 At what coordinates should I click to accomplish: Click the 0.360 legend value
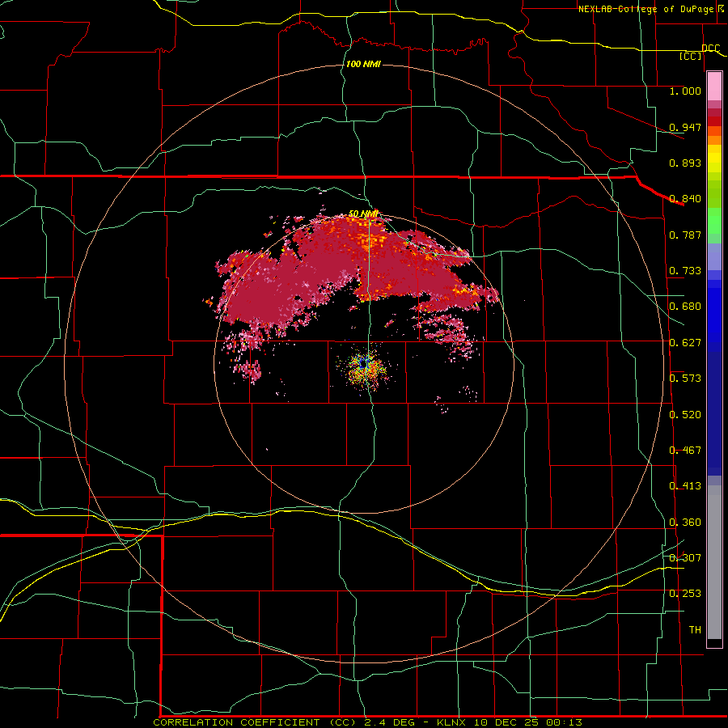pyautogui.click(x=685, y=523)
